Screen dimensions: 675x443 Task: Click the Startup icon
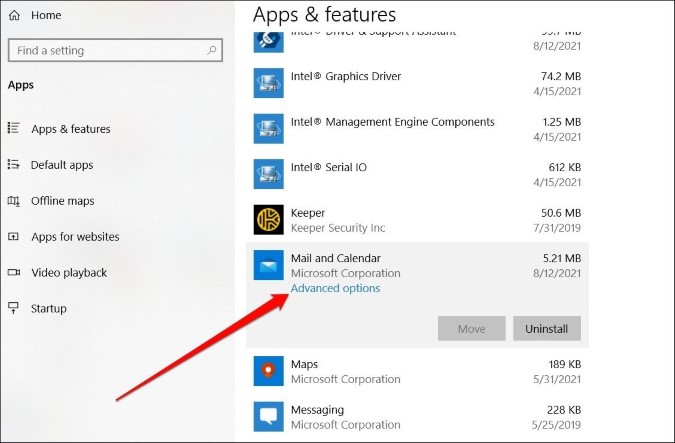[13, 308]
